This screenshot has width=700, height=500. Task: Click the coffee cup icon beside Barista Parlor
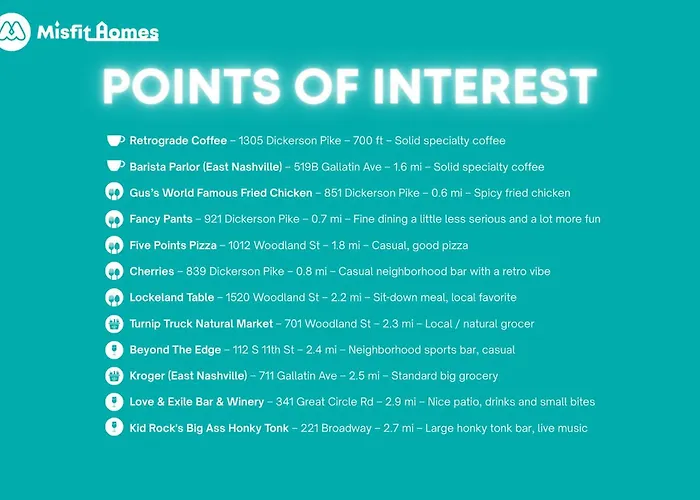click(115, 167)
